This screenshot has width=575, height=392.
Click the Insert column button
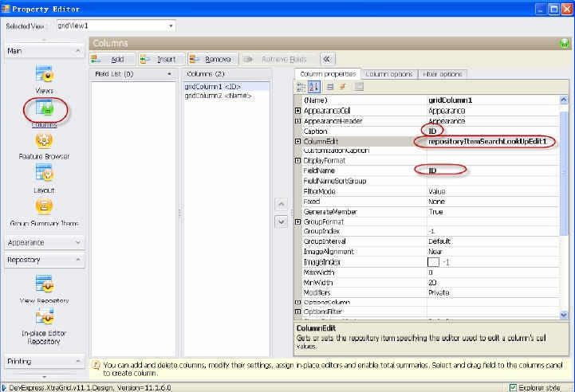coord(161,59)
